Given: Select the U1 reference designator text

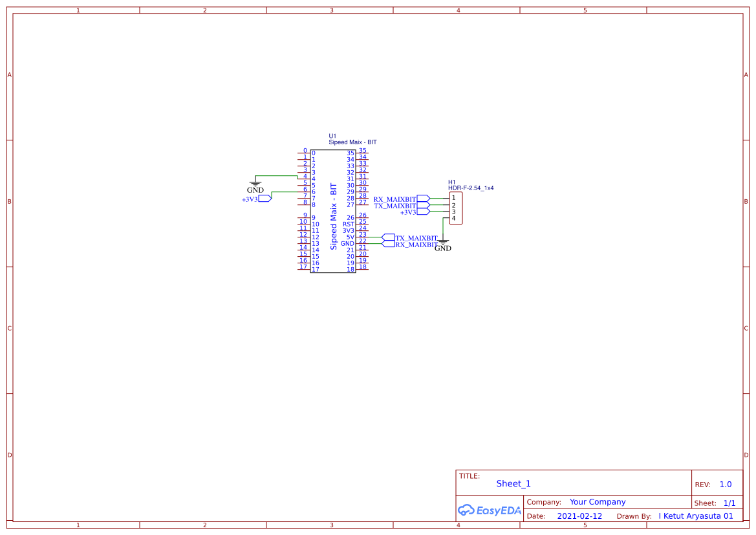Looking at the screenshot, I should (333, 136).
